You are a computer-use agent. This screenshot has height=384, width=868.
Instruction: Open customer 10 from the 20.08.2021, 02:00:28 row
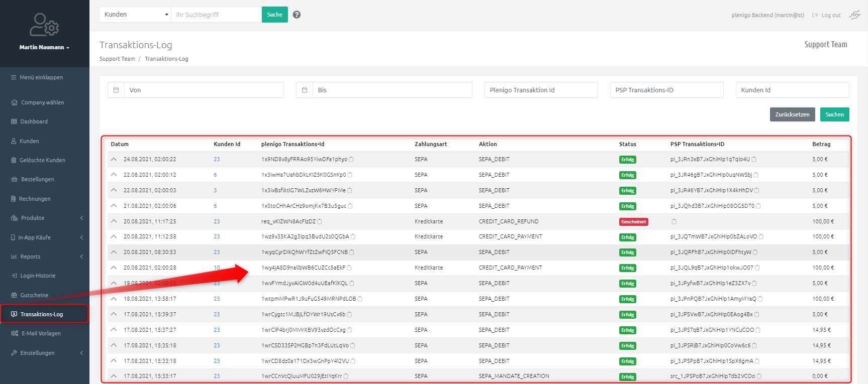tap(217, 268)
